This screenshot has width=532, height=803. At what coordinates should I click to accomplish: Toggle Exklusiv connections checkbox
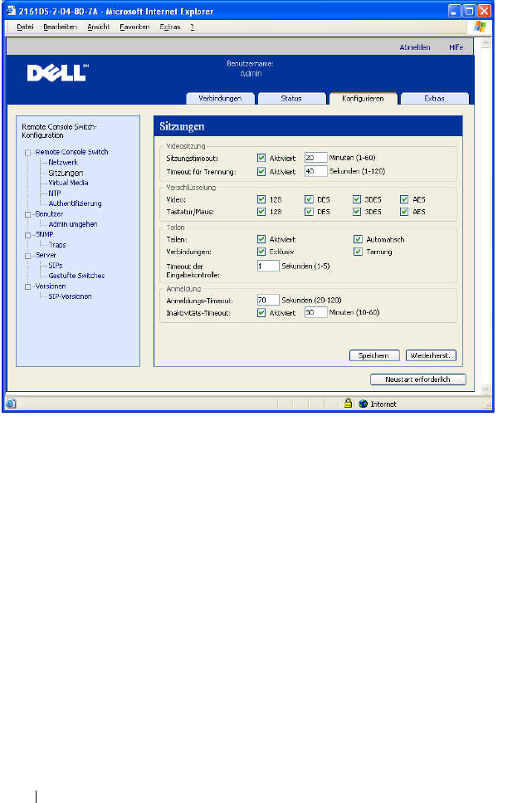point(261,252)
